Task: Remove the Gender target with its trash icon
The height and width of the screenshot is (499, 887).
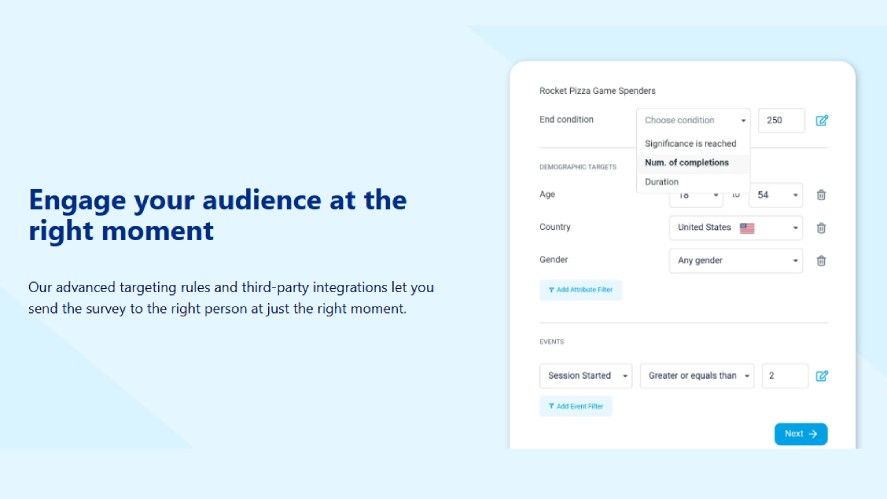Action: click(x=821, y=261)
